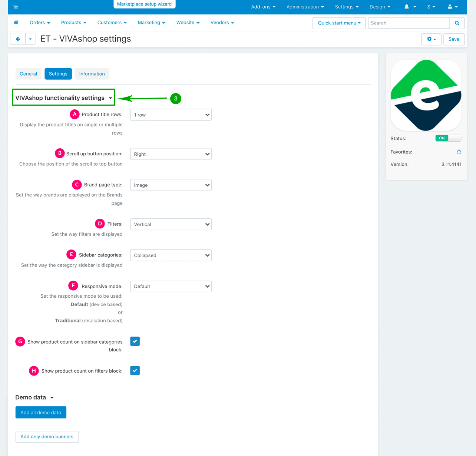Click the ET - VIVAshop settings title
This screenshot has width=476, height=456.
tap(86, 39)
